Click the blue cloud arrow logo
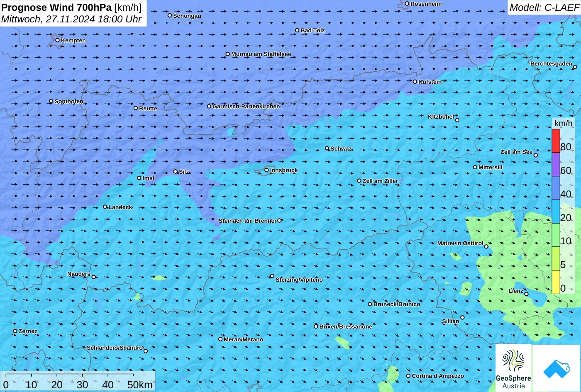Image resolution: width=581 pixels, height=392 pixels. point(556,368)
